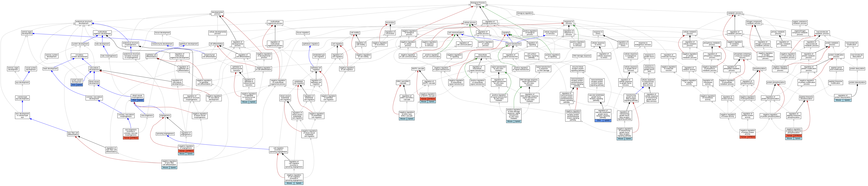Select the 'enzyme-linked receptor protein signaling pathway' node
Image resolution: width=868 pixels, height=186 pixels.
coord(578,69)
